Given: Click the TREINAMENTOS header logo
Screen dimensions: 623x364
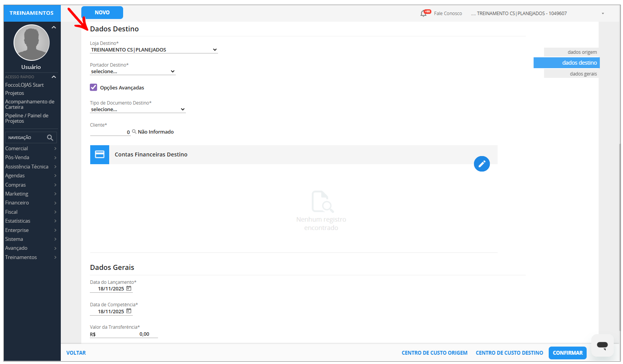Looking at the screenshot, I should click(32, 13).
